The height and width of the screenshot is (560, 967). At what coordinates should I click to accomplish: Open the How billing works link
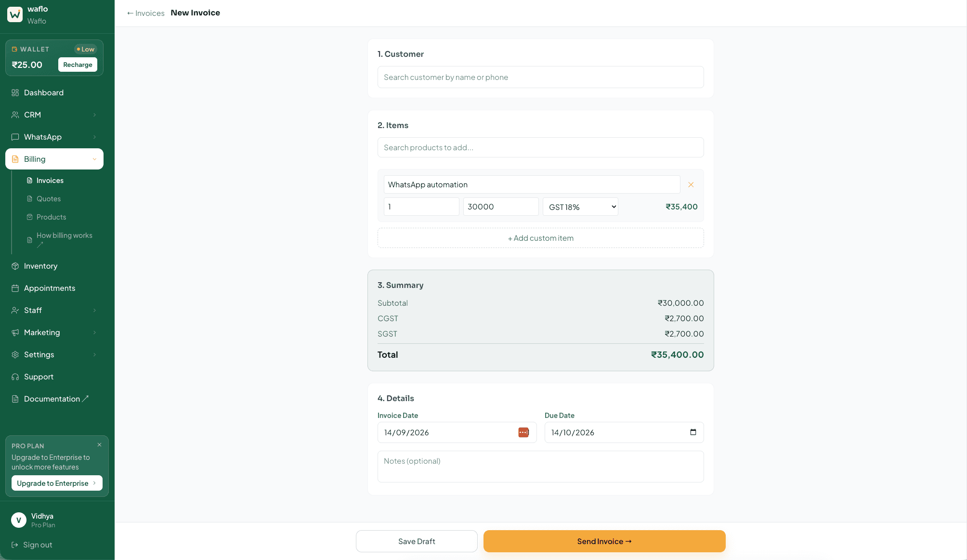pos(64,239)
